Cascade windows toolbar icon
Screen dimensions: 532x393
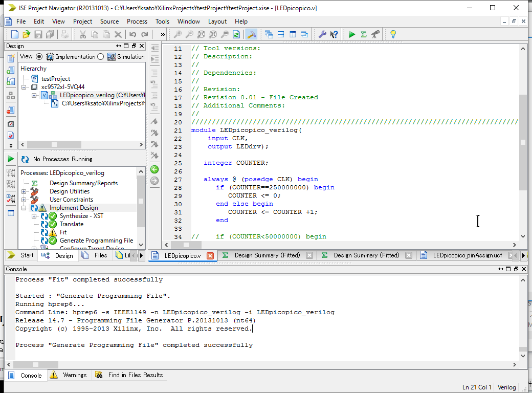pyautogui.click(x=269, y=34)
